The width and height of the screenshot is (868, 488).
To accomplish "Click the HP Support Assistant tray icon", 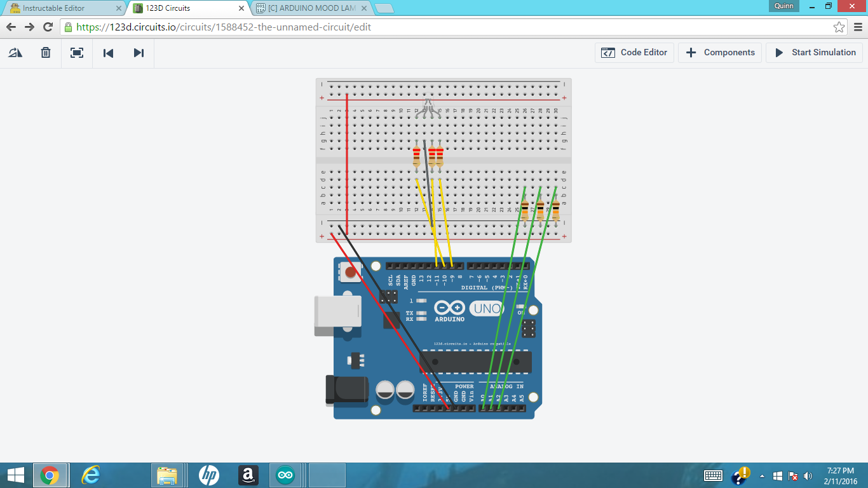I will 741,475.
